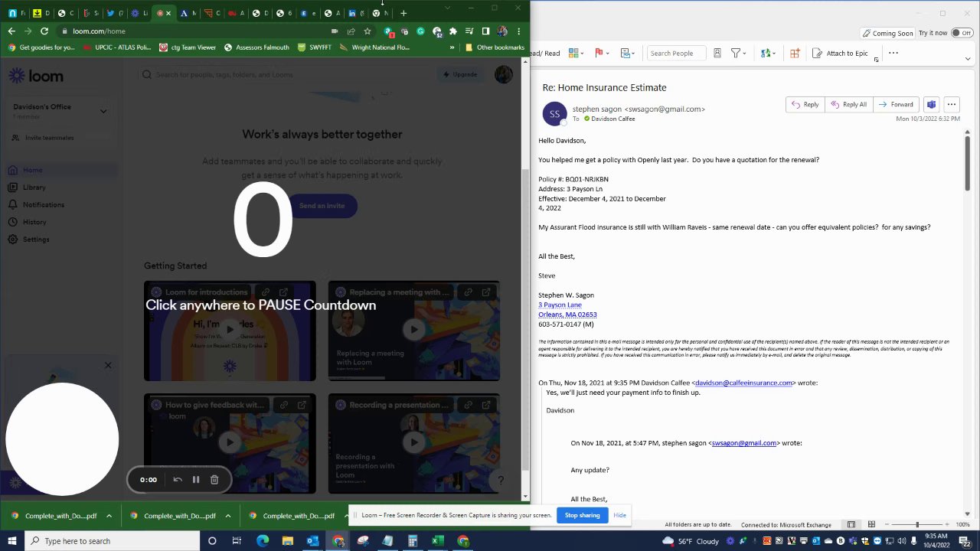Click Attach to Epic in Outlook ribbon
Screen dimensions: 980x551
(840, 54)
